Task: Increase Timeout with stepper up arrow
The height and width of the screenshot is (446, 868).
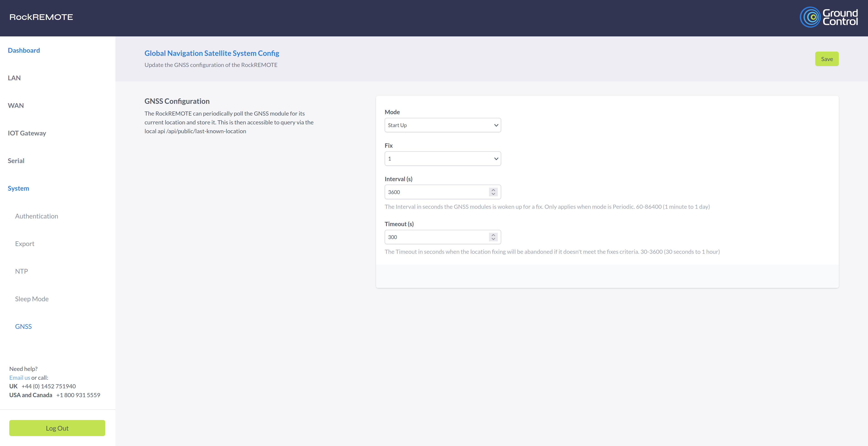Action: click(493, 235)
